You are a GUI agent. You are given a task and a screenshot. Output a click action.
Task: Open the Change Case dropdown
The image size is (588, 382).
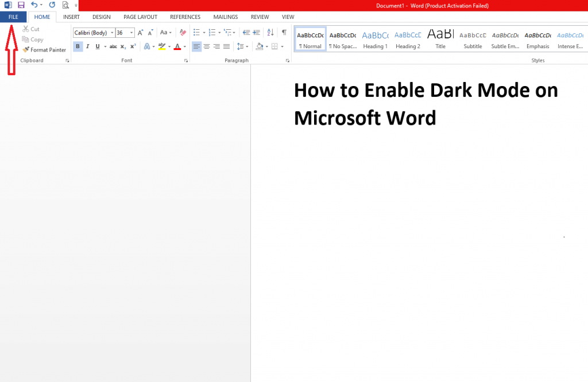(x=165, y=33)
